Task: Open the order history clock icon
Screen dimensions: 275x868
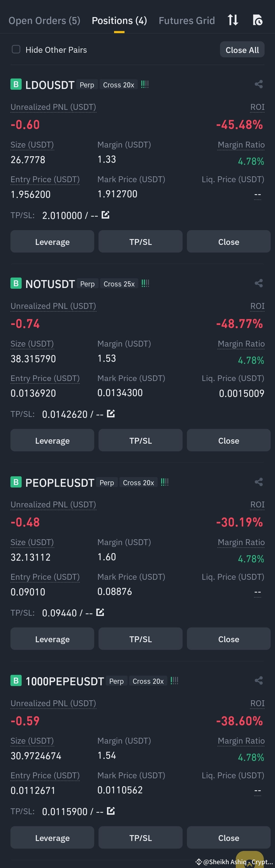Action: (257, 20)
